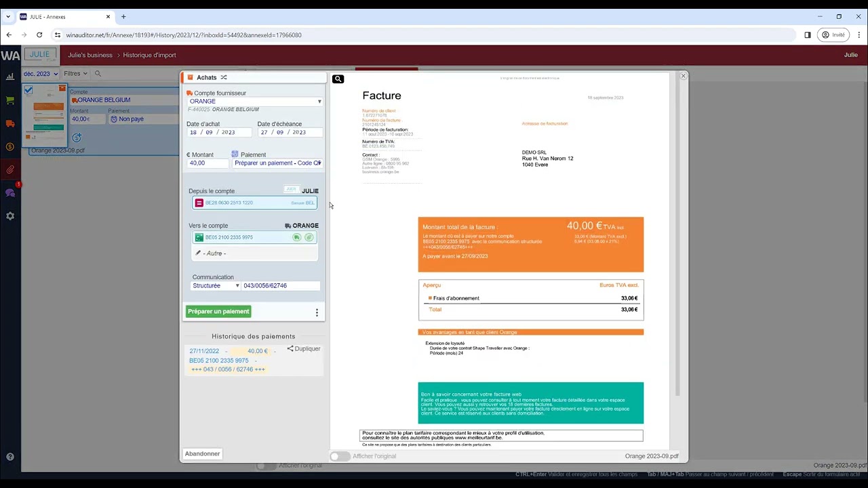Open the dollar coin finance sidebar icon
This screenshot has height=488, width=868.
coord(10,146)
